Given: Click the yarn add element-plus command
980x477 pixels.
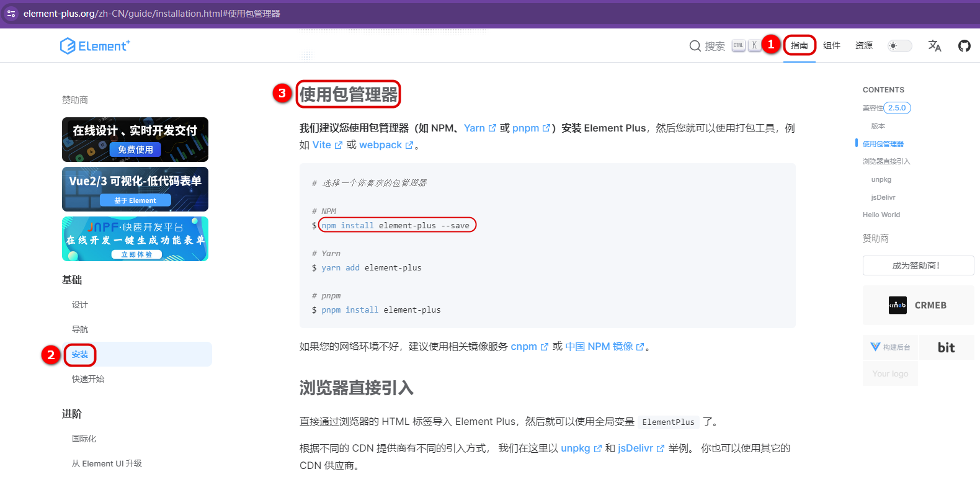Looking at the screenshot, I should point(372,267).
